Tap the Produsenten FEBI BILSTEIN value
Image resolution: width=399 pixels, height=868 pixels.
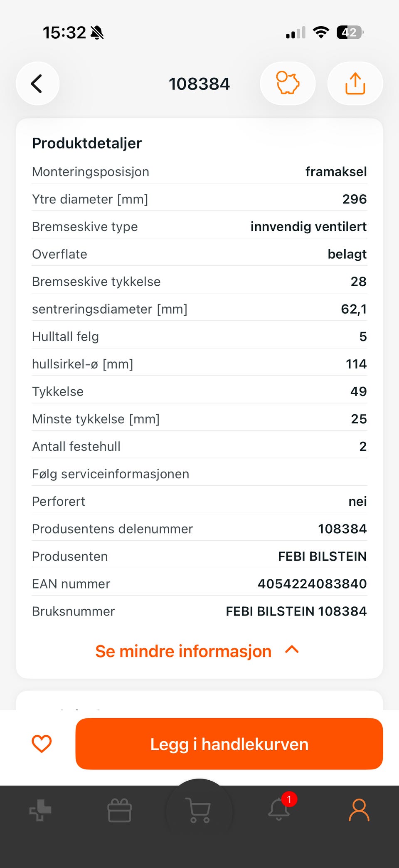(x=322, y=556)
